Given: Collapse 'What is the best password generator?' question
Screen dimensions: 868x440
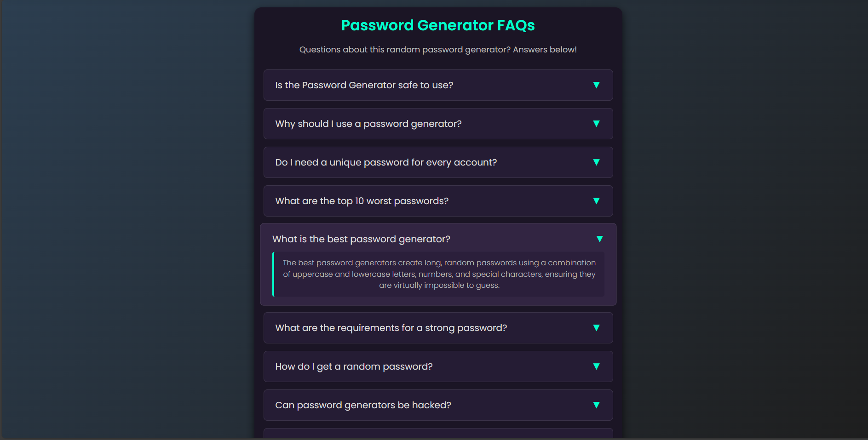Looking at the screenshot, I should pyautogui.click(x=438, y=239).
